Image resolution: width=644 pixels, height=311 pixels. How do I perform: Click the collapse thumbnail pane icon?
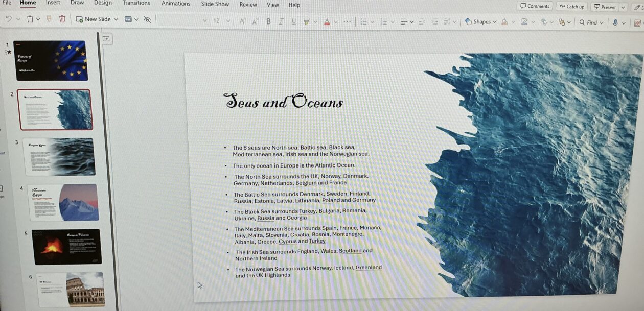point(106,38)
